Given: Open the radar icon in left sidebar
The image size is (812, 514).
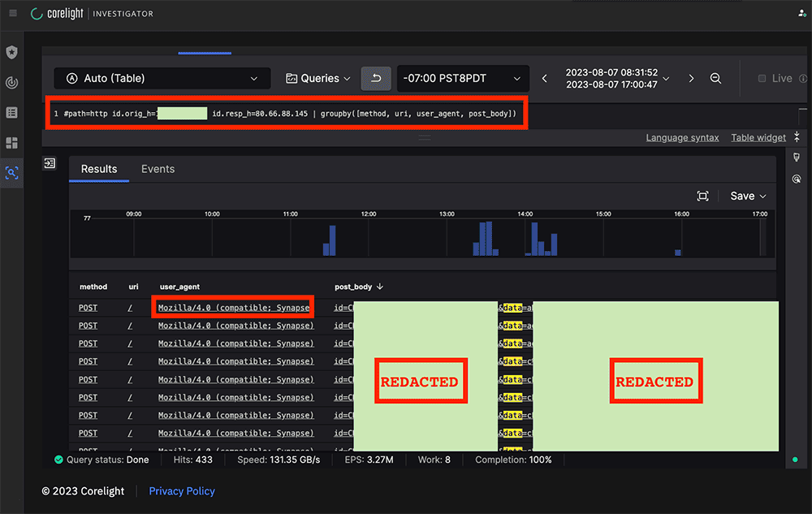Looking at the screenshot, I should coord(11,83).
